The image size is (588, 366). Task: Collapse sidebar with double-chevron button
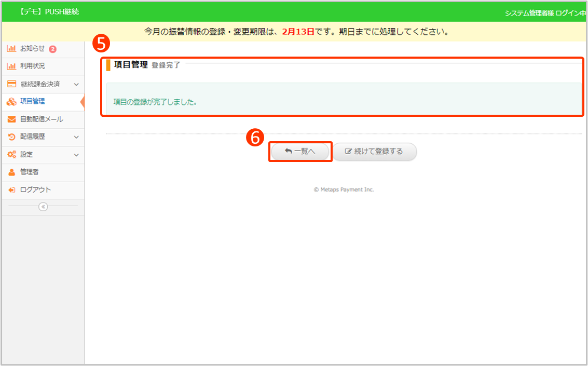click(x=43, y=207)
